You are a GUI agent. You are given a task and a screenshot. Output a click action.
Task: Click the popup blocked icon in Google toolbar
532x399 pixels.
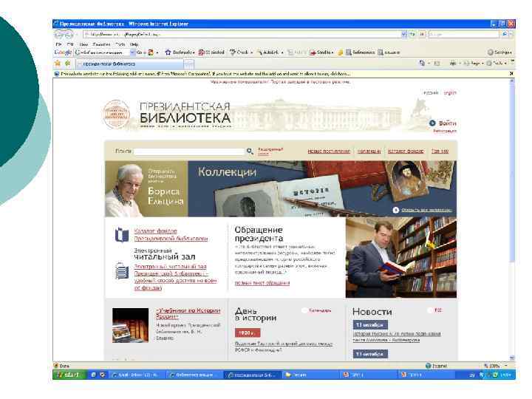point(201,52)
